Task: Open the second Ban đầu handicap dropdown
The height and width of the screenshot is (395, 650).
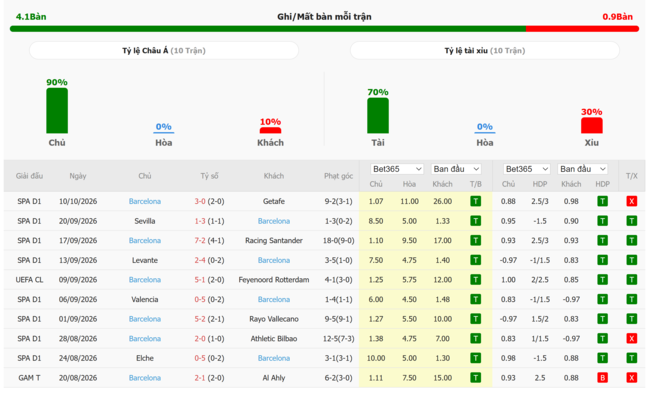Action: tap(582, 169)
